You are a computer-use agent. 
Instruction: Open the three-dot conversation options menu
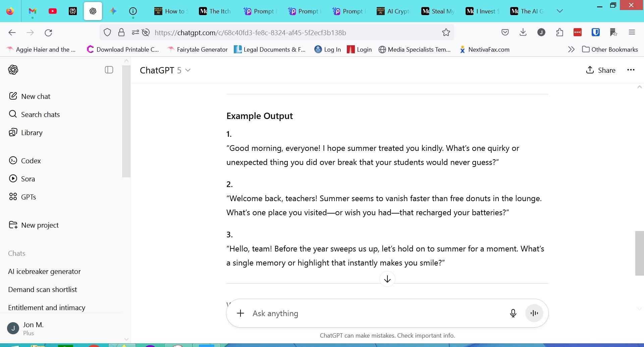(x=631, y=70)
